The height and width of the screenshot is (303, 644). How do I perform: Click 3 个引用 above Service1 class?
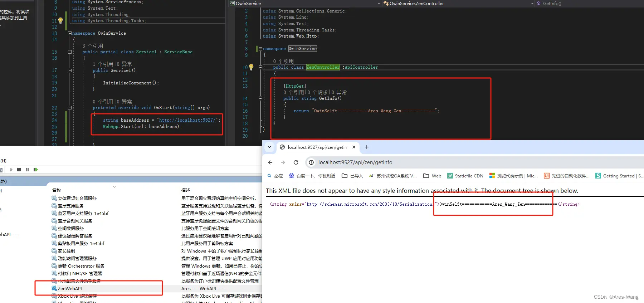pos(93,46)
